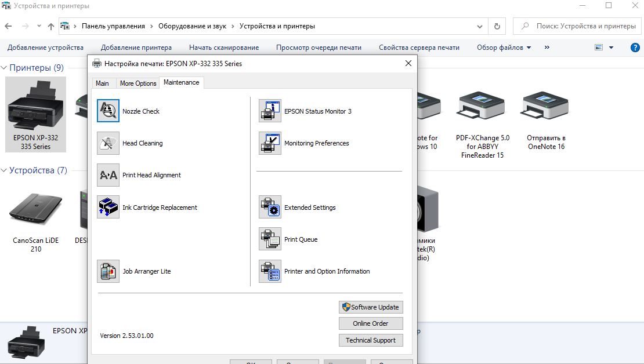
Task: Open Printer and Option Information icon
Action: coord(270,271)
